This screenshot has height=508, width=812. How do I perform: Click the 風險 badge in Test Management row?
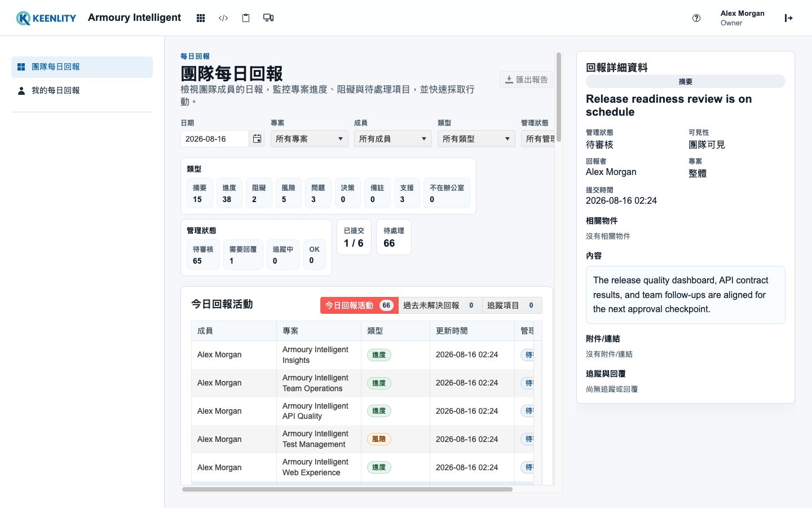379,439
